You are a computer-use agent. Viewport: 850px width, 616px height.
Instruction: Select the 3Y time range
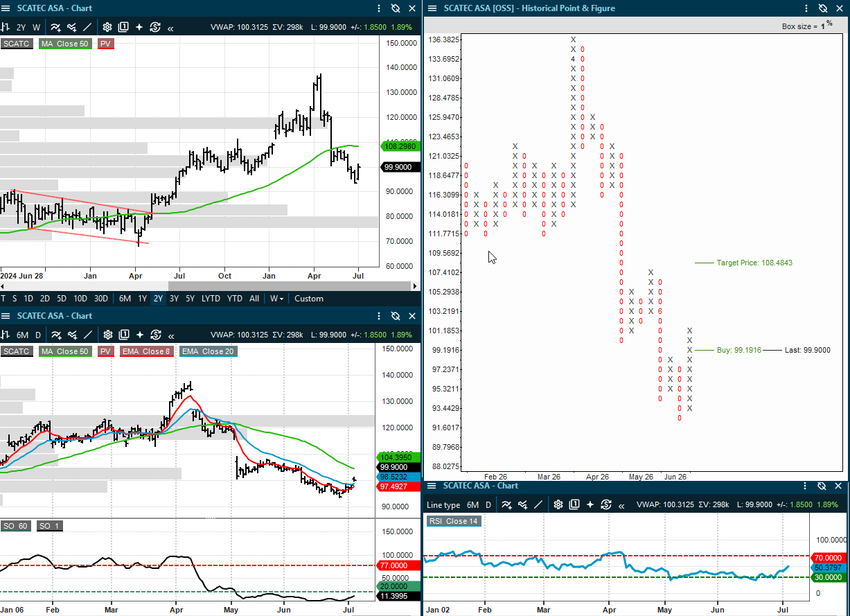point(175,299)
